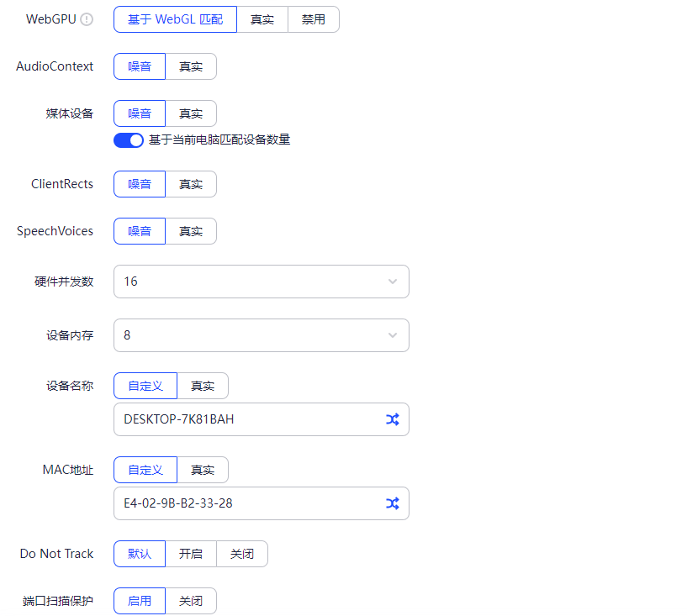This screenshot has height=616, width=687.
Task: Set ClientRects to 真实
Action: point(191,184)
